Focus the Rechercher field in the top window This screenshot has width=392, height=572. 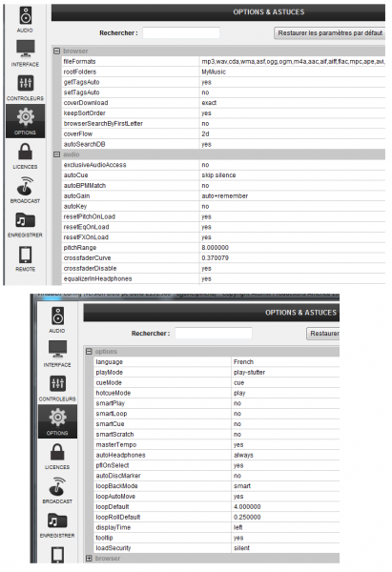click(181, 32)
